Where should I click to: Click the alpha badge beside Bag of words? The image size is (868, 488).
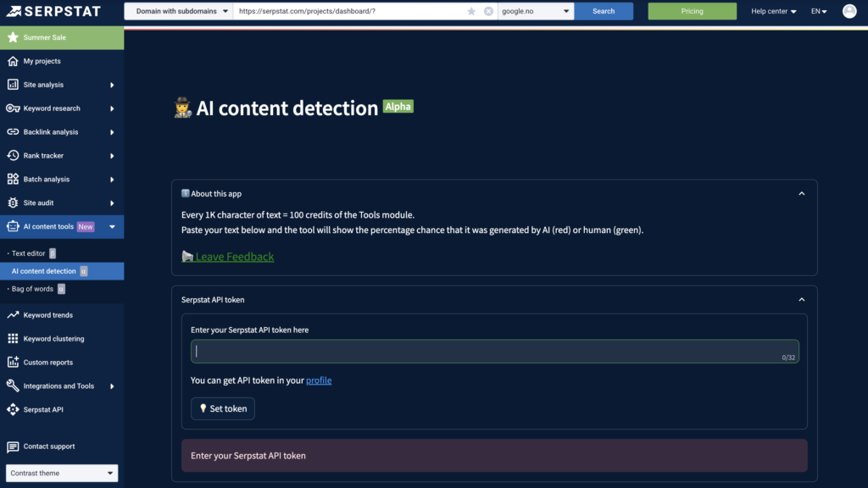pyautogui.click(x=61, y=289)
